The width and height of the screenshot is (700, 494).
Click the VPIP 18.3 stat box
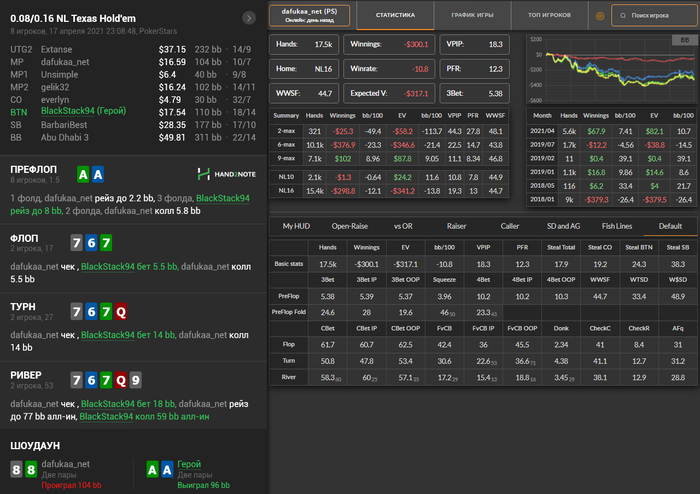pyautogui.click(x=475, y=45)
